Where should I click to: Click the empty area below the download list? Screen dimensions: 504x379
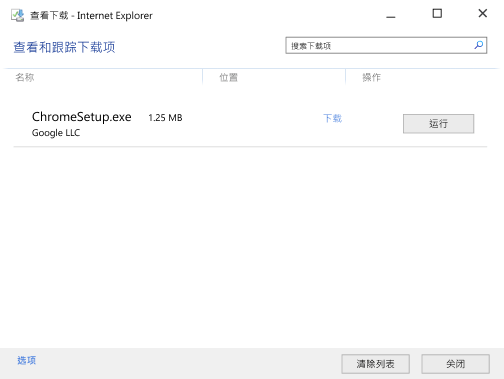pos(250,247)
